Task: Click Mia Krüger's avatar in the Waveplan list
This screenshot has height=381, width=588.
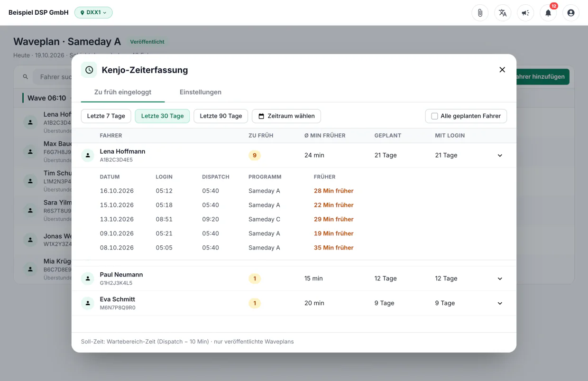Action: 30,269
